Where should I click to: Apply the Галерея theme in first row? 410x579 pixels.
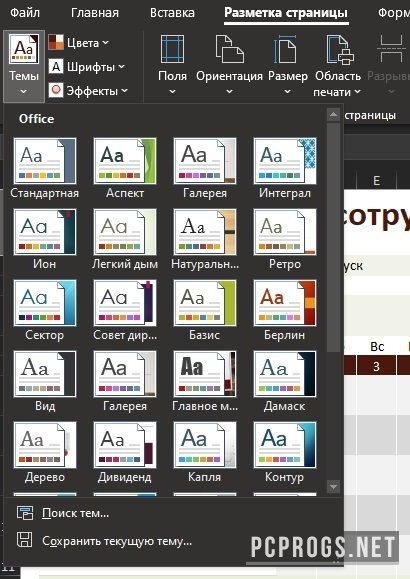(x=205, y=169)
